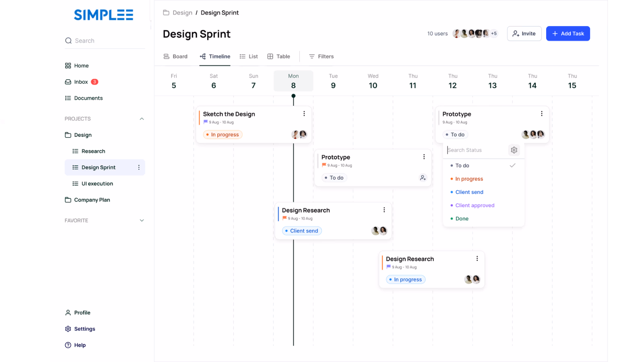Switch to the Board view tab
Viewport: 644px width, 362px height.
(175, 57)
